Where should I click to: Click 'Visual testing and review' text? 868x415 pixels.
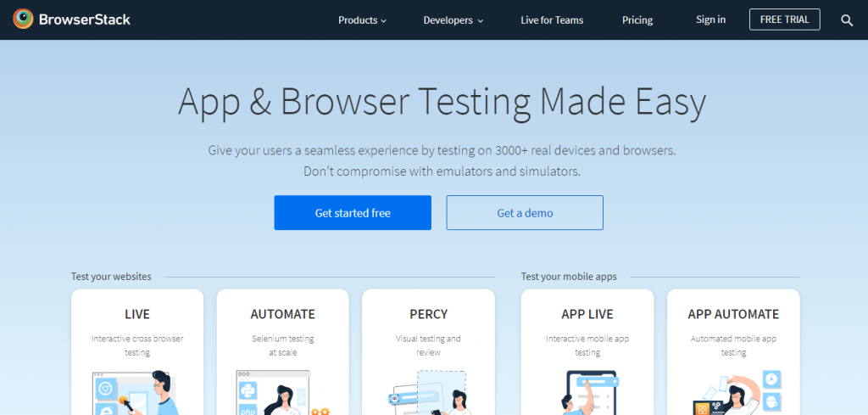428,345
